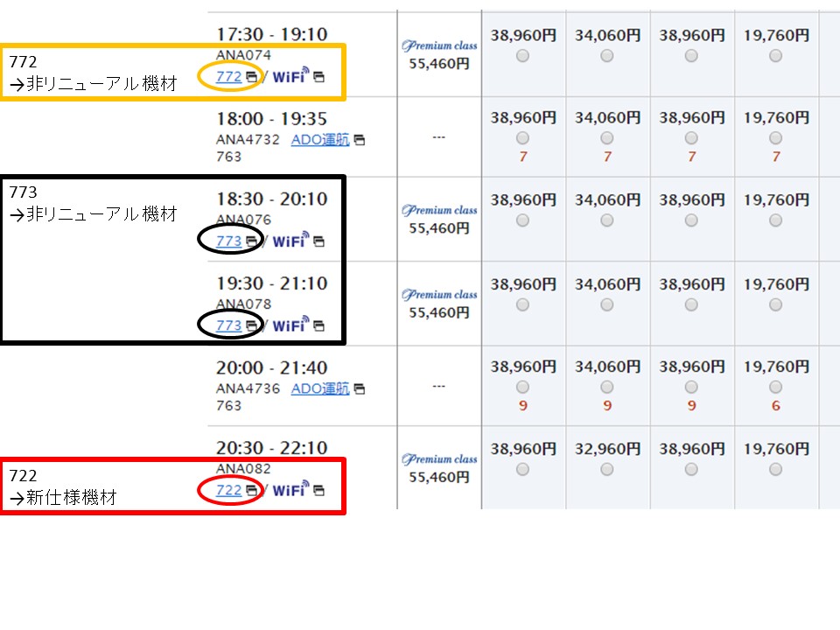The width and height of the screenshot is (840, 630).
Task: Open popup icon after WiFi on ANA076
Action: pyautogui.click(x=318, y=241)
